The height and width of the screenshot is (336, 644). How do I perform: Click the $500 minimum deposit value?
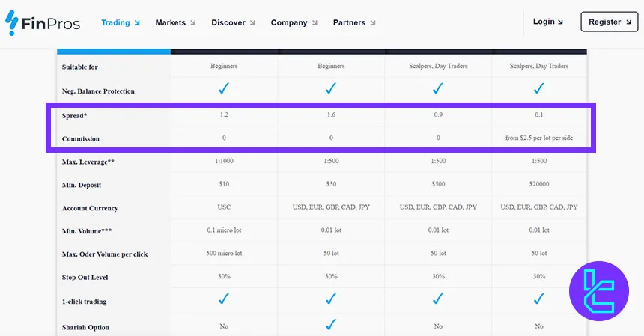click(x=438, y=184)
